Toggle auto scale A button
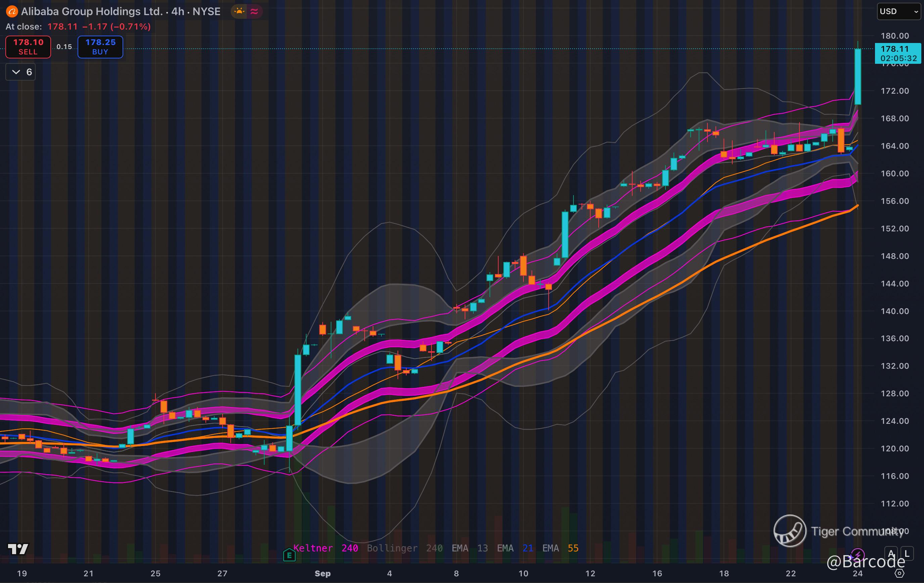The width and height of the screenshot is (924, 583). (891, 553)
